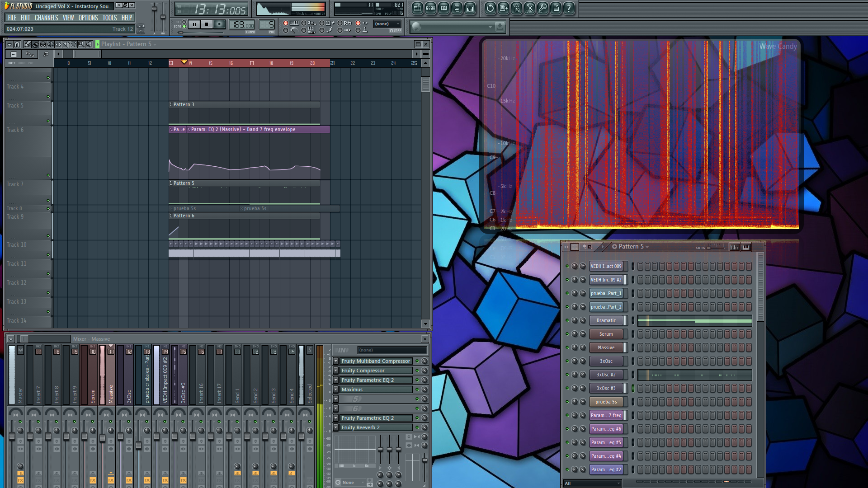Open graph editor in the step sequencer
This screenshot has height=488, width=868.
[734, 247]
